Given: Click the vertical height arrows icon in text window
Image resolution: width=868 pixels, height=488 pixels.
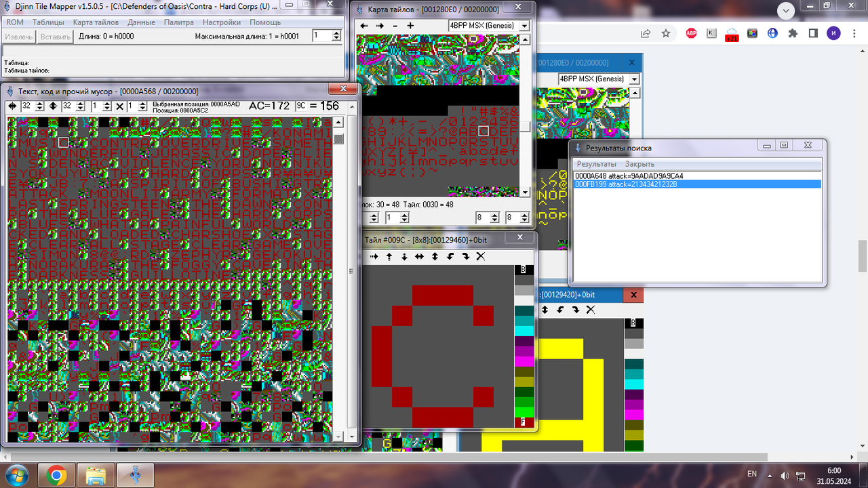Looking at the screenshot, I should click(x=53, y=106).
